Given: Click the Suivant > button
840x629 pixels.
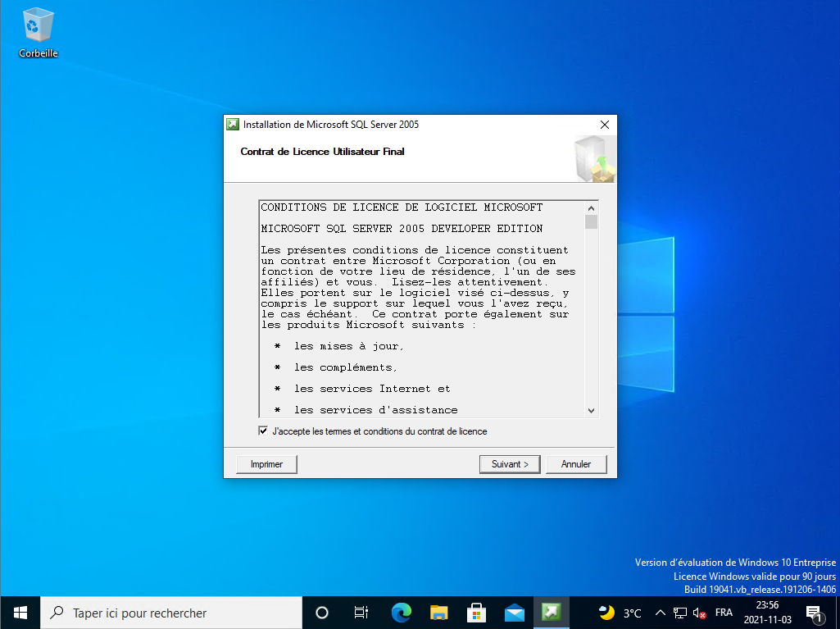Looking at the screenshot, I should (510, 464).
